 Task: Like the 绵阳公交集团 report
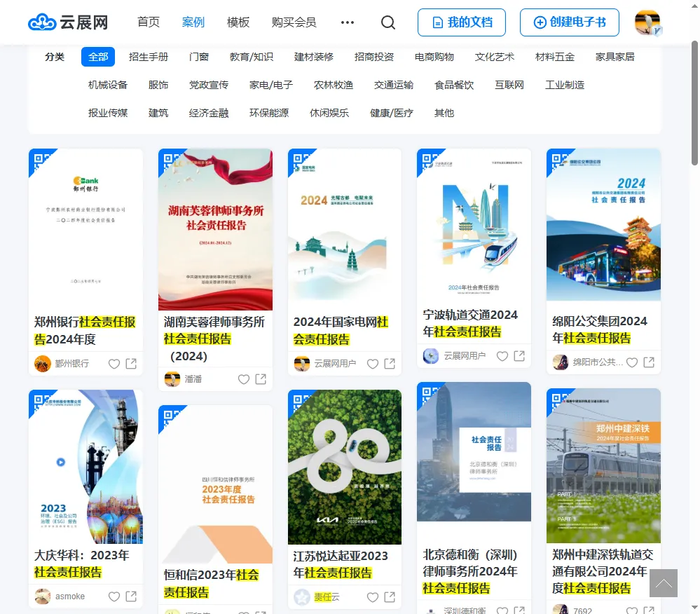click(x=632, y=362)
